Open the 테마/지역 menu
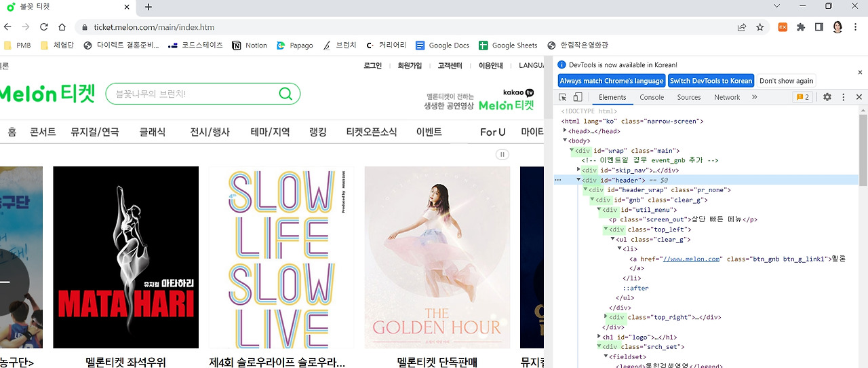 point(270,132)
